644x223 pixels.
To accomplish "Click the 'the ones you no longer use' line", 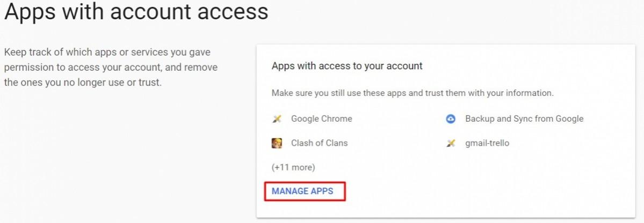I will click(83, 83).
